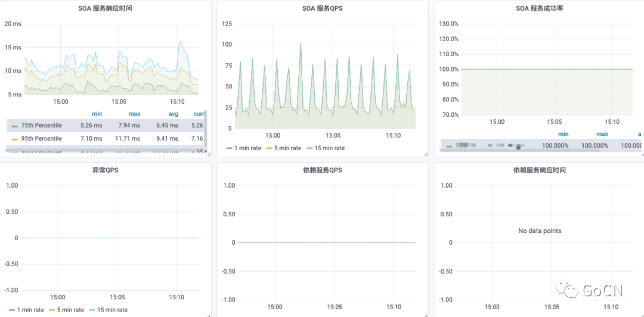Click 100.000% under max in 成功率 legend

[595, 145]
